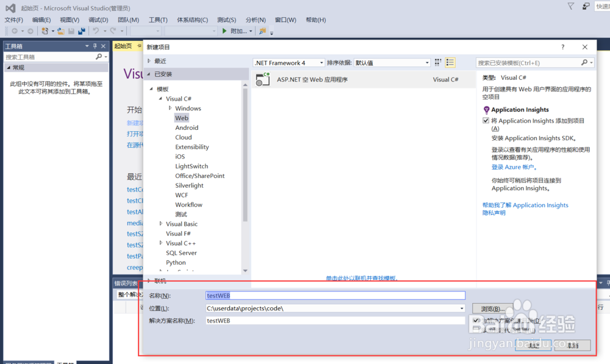Click the Visual Studio logo icon

click(10, 8)
